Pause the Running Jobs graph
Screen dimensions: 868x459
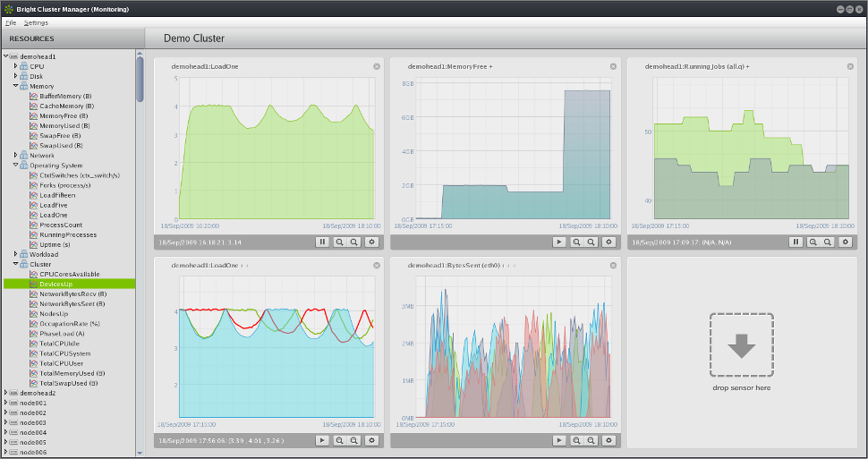tap(796, 242)
